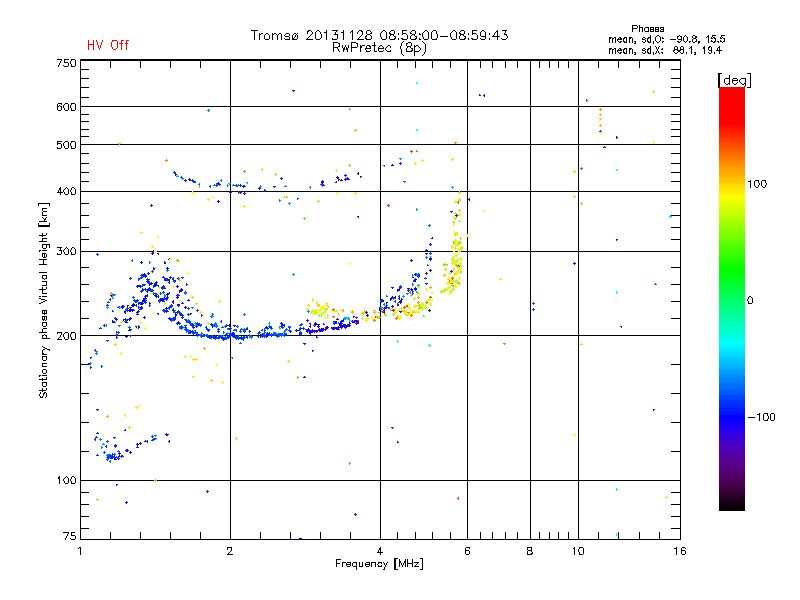This screenshot has height=600, width=800.
Task: Click the '100' colorbar tick label
Action: click(757, 184)
